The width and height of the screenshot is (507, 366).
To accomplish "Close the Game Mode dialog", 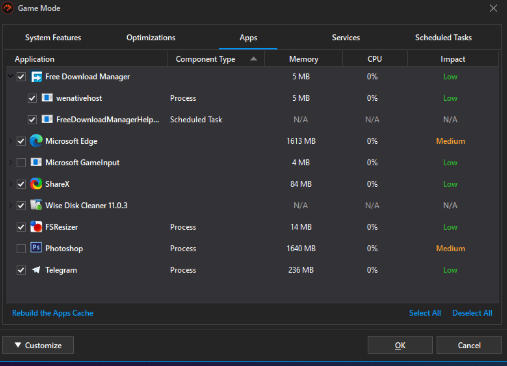I will (x=493, y=8).
